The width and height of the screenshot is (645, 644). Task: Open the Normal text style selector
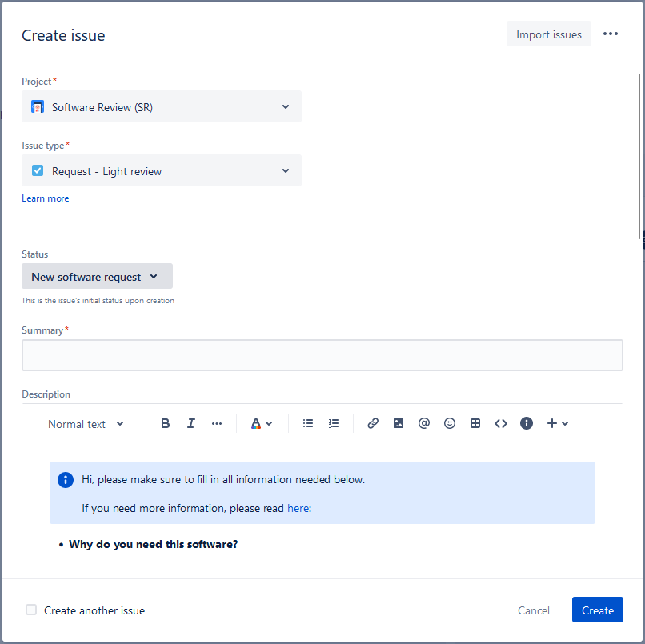[x=86, y=423]
